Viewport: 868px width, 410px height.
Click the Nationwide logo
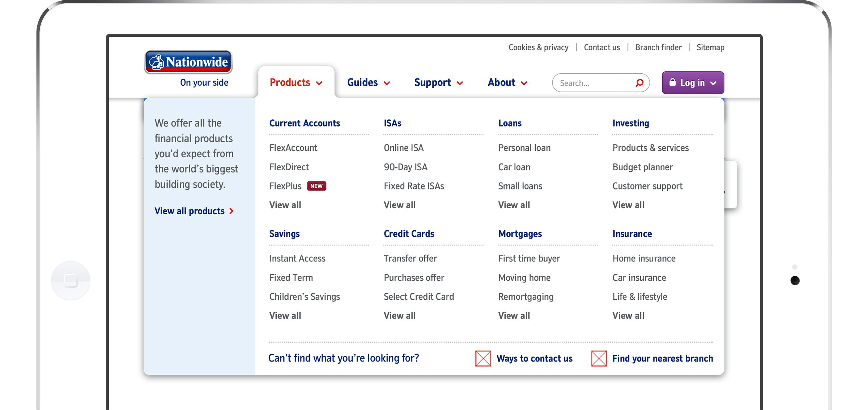click(x=188, y=62)
